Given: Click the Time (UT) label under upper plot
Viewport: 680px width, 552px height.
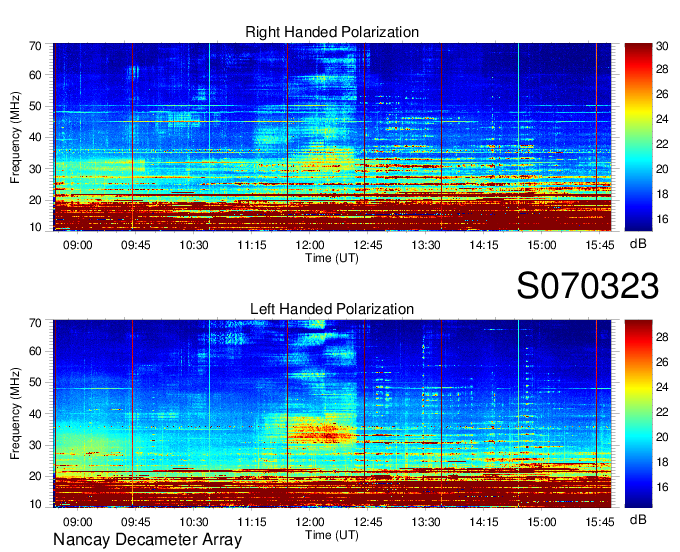Looking at the screenshot, I should click(x=332, y=258).
